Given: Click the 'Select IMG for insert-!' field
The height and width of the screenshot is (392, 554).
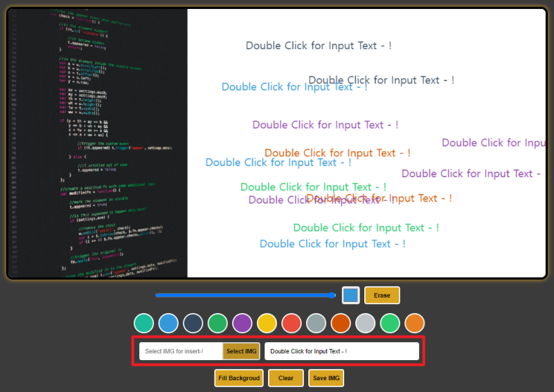Looking at the screenshot, I should tap(181, 351).
